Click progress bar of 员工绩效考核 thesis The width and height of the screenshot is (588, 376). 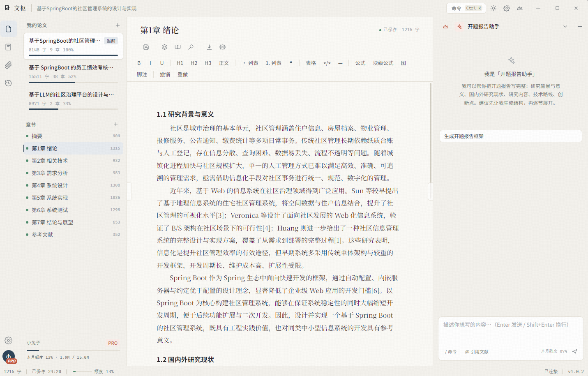pyautogui.click(x=73, y=82)
